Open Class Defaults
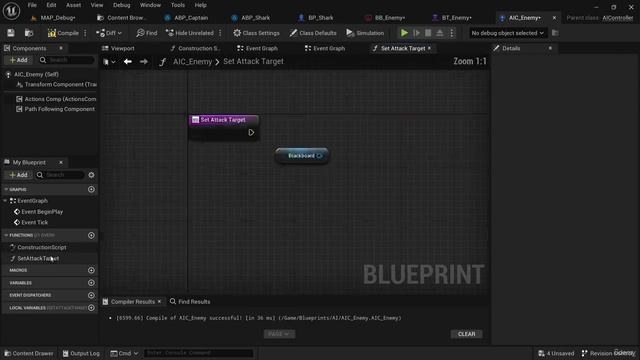Image resolution: width=640 pixels, height=360 pixels. [313, 33]
